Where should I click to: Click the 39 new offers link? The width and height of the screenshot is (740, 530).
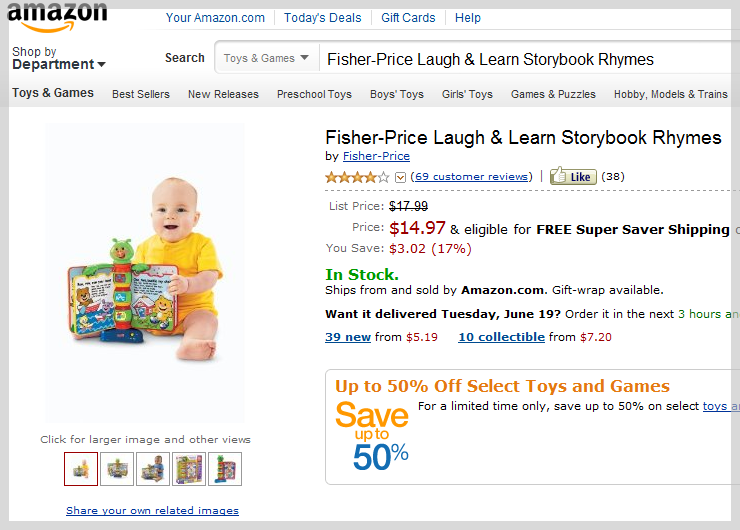tap(348, 337)
